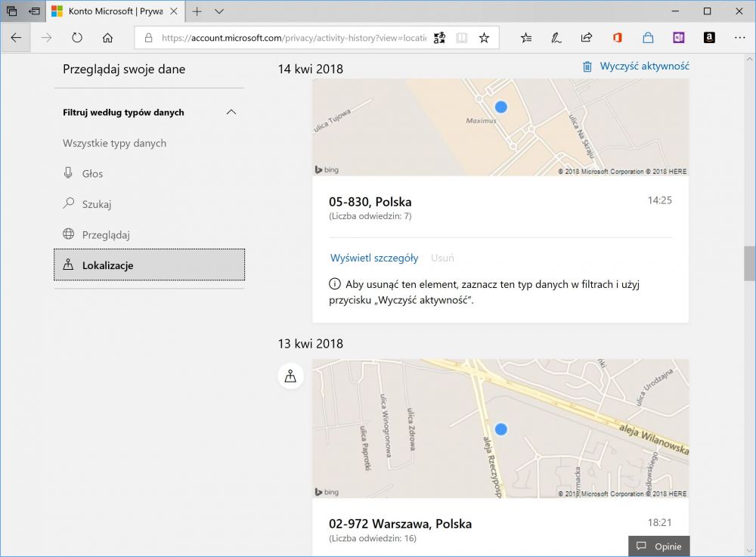Minimize the Edge browser window
The height and width of the screenshot is (557, 756).
pos(675,11)
